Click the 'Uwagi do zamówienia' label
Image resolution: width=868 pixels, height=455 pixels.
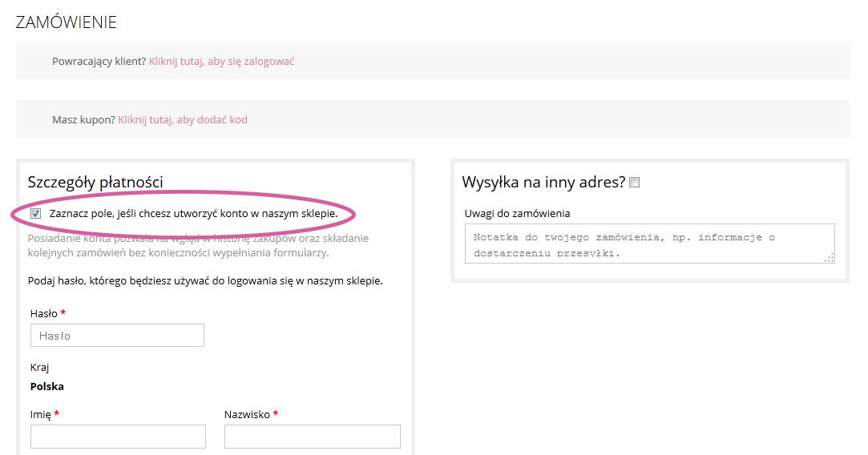517,213
